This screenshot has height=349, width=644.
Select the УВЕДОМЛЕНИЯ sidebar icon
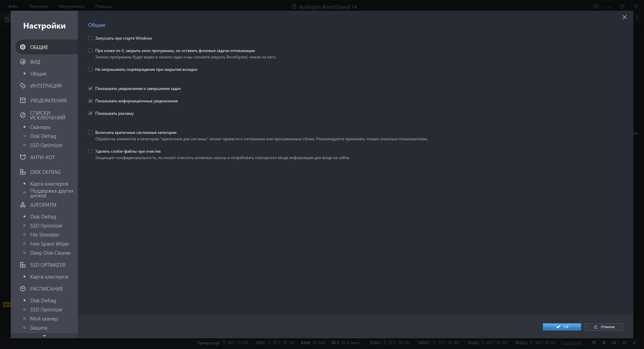[x=23, y=100]
